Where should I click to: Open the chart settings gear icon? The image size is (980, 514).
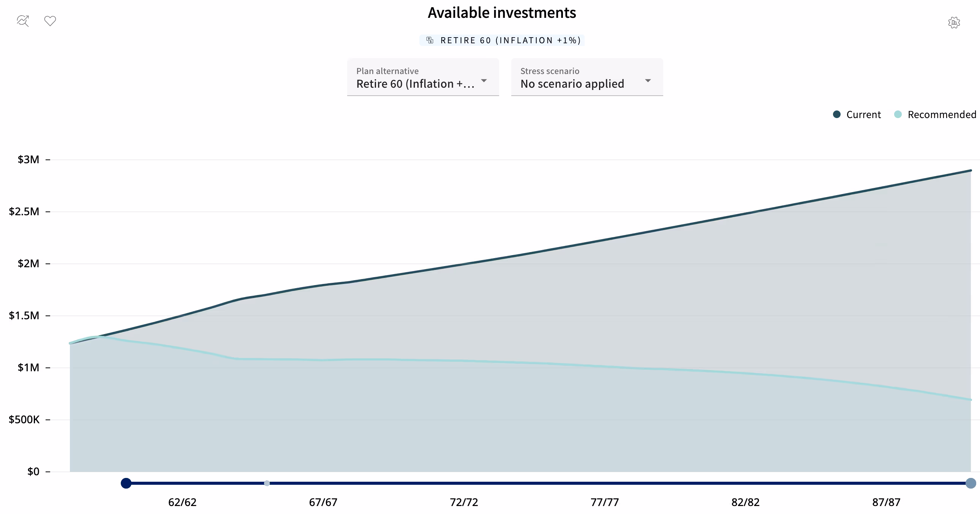[954, 23]
